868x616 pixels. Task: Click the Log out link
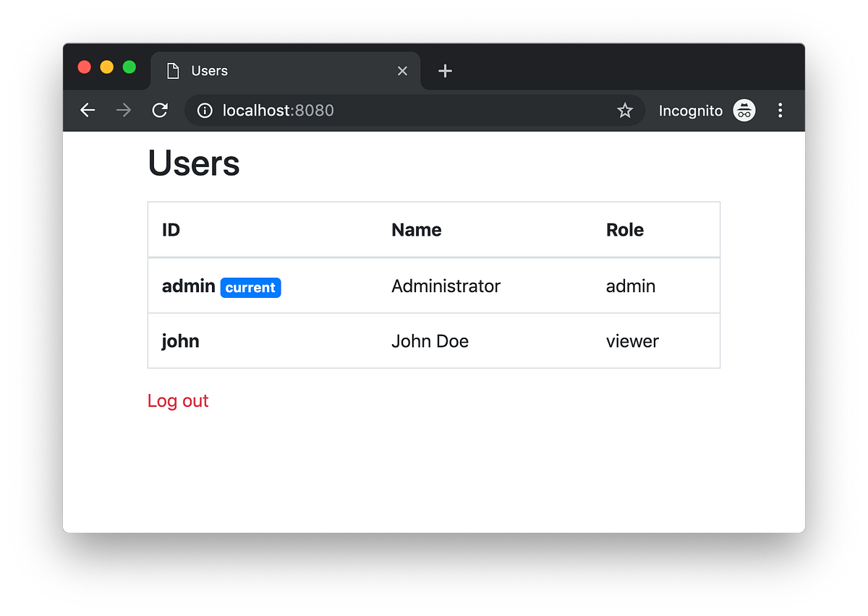click(x=178, y=400)
